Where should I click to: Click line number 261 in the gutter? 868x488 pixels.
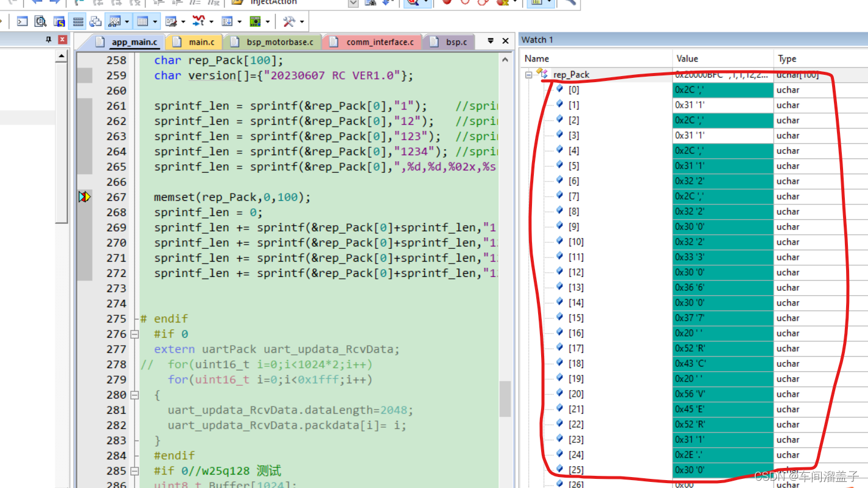coord(116,106)
